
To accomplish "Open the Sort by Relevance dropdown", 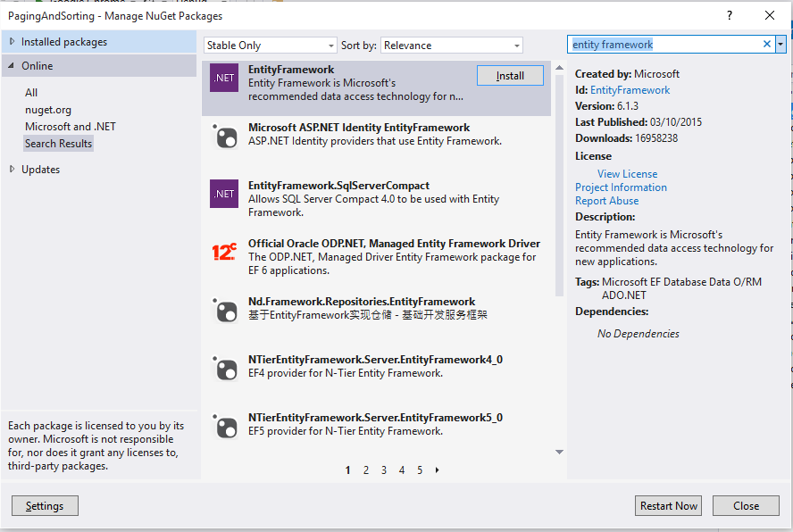I will pyautogui.click(x=452, y=46).
